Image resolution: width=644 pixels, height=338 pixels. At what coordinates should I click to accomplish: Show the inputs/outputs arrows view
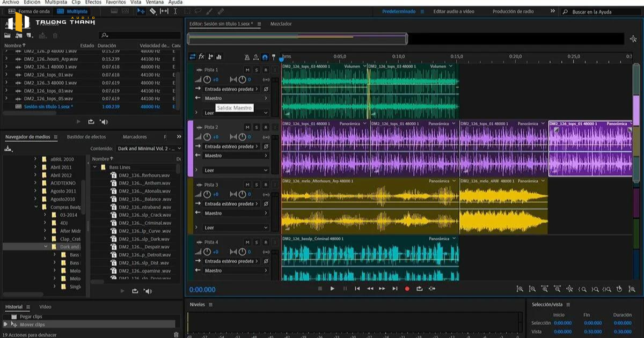[193, 56]
